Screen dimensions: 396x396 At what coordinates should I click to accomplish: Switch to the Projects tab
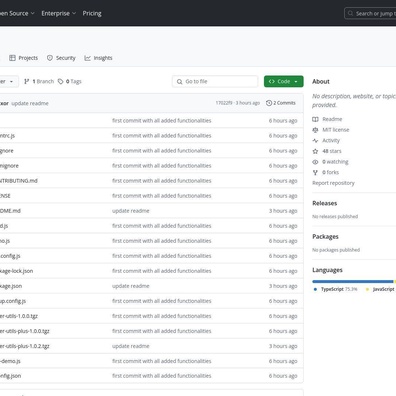click(24, 58)
